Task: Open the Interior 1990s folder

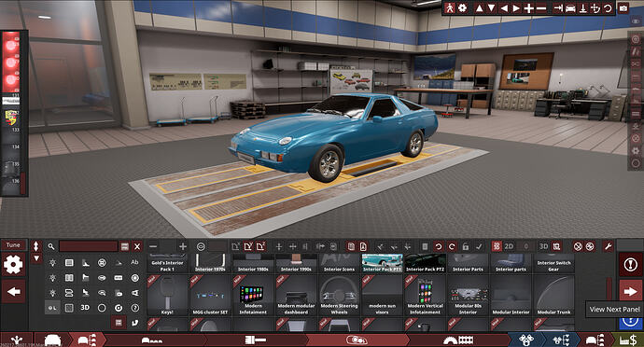Action: pyautogui.click(x=296, y=263)
